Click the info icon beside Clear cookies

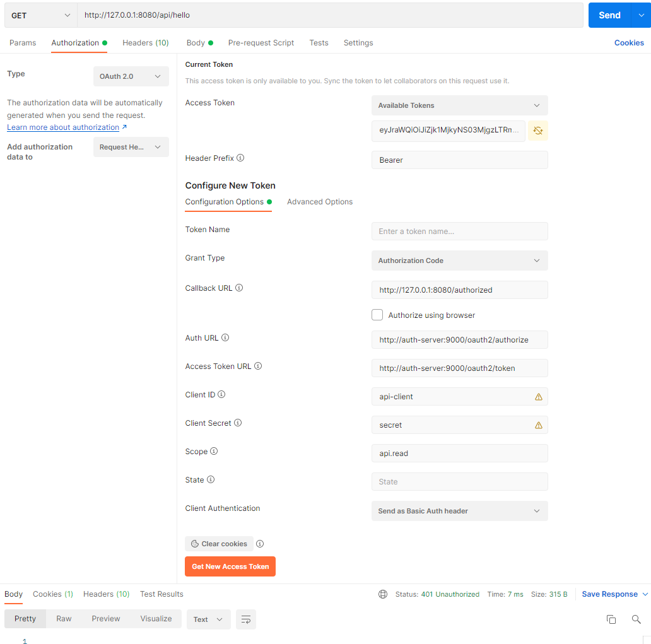[x=260, y=544]
